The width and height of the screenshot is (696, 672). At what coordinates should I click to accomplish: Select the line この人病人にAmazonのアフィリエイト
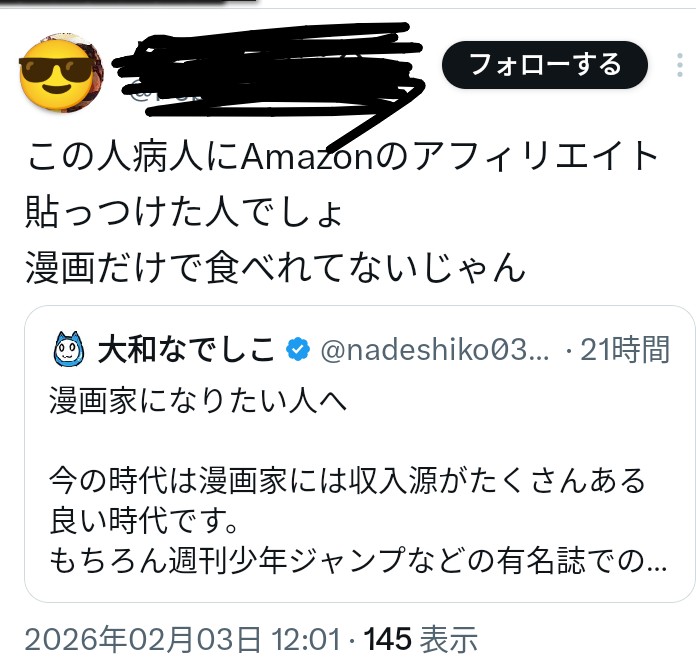342,156
